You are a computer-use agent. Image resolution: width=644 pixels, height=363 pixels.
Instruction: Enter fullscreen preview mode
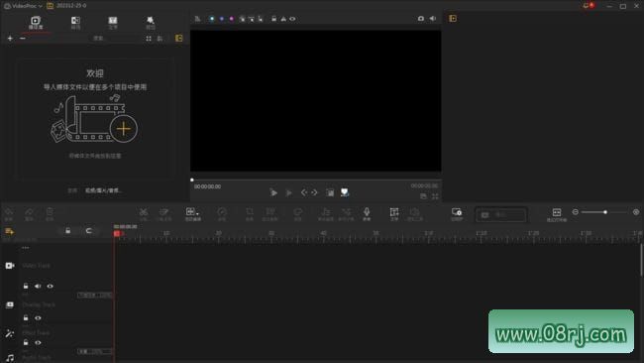(x=435, y=196)
